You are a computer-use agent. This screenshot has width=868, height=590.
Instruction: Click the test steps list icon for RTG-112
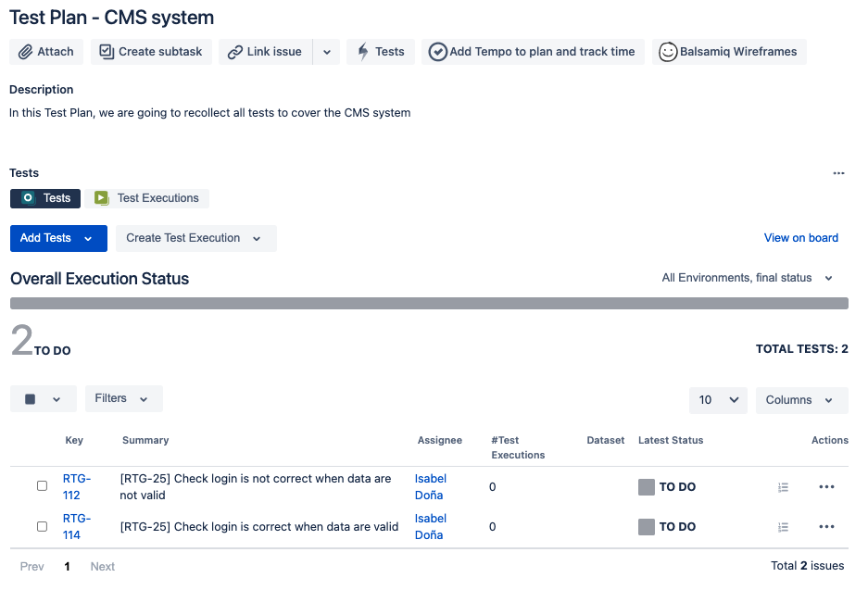point(783,487)
